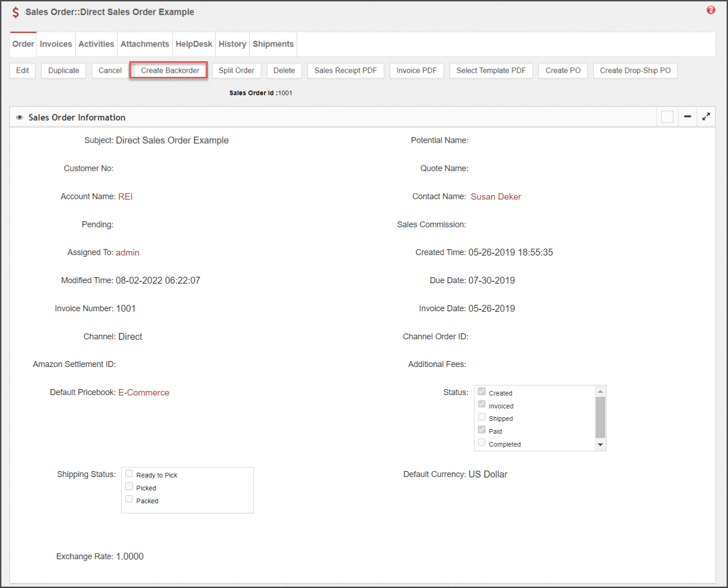This screenshot has height=588, width=728.
Task: Click the Exchange Rate value 1.0000
Action: tap(130, 556)
